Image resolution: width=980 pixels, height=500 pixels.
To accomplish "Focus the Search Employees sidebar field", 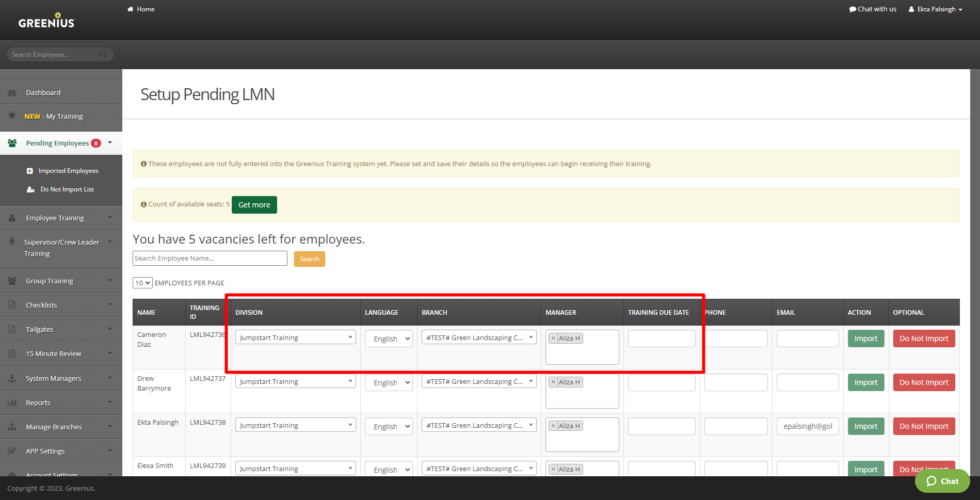I will point(54,54).
